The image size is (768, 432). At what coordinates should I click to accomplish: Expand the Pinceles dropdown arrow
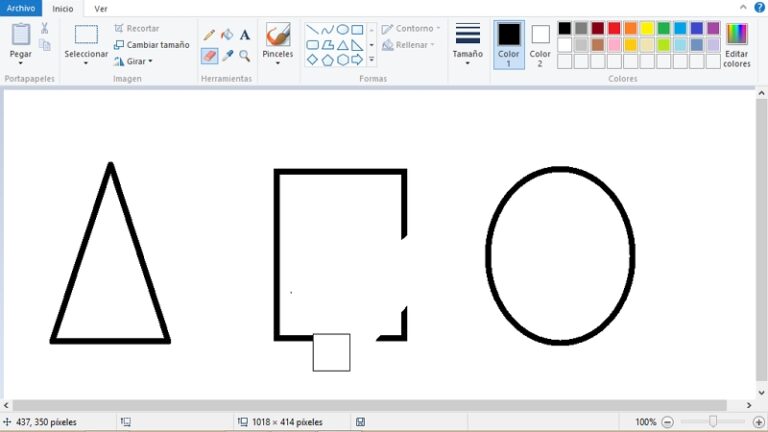point(278,63)
